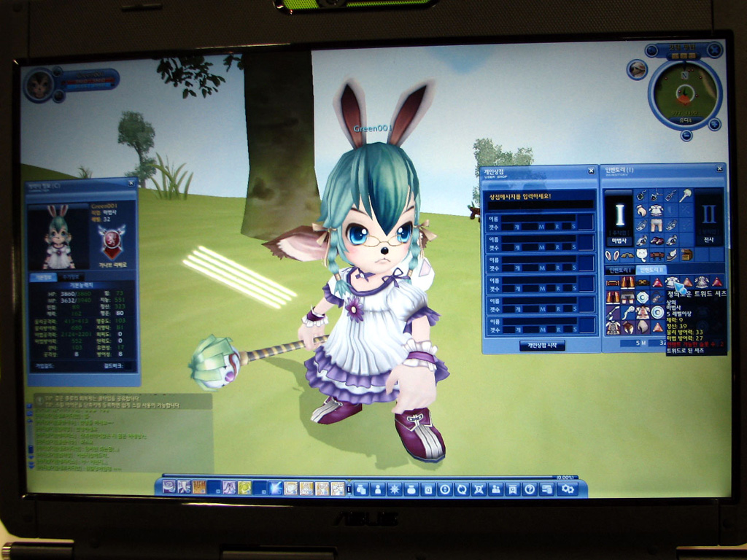
Task: Select the necklace equipment slot
Action: coord(656,195)
